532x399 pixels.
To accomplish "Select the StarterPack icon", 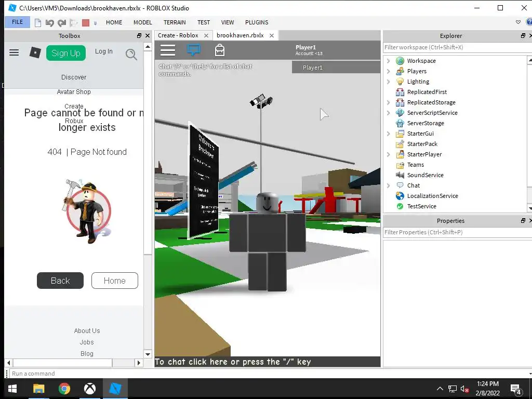I will tap(400, 144).
